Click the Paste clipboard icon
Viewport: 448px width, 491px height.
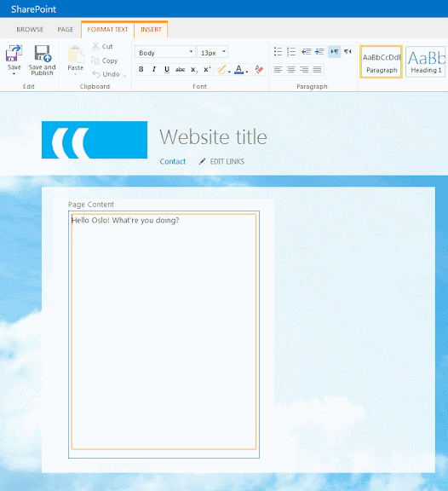[76, 55]
